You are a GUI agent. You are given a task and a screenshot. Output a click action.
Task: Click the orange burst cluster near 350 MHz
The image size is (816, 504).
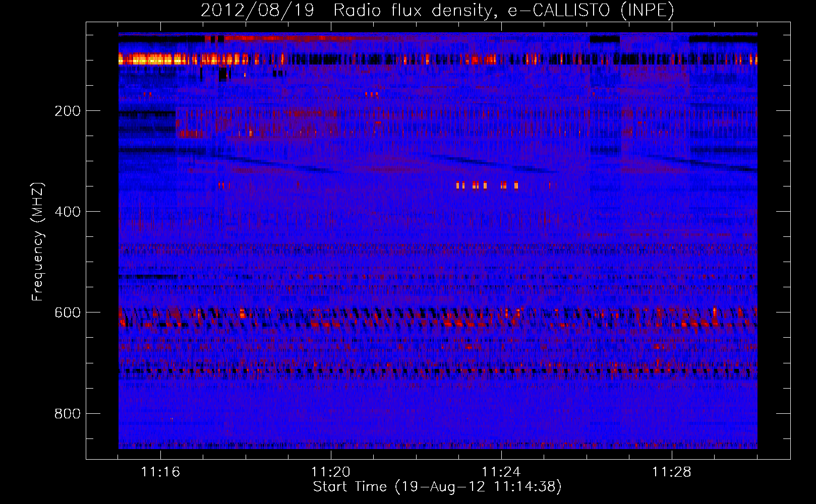487,185
